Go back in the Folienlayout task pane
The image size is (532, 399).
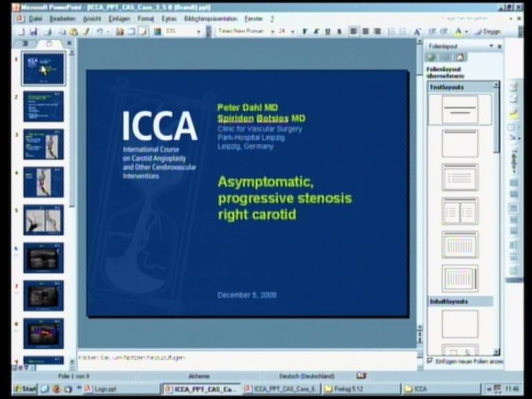[x=432, y=57]
